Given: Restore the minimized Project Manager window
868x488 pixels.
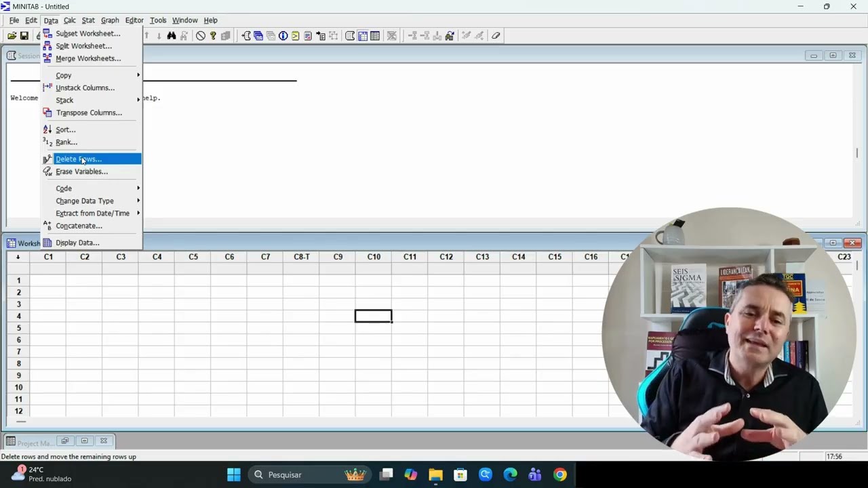Looking at the screenshot, I should pyautogui.click(x=65, y=441).
